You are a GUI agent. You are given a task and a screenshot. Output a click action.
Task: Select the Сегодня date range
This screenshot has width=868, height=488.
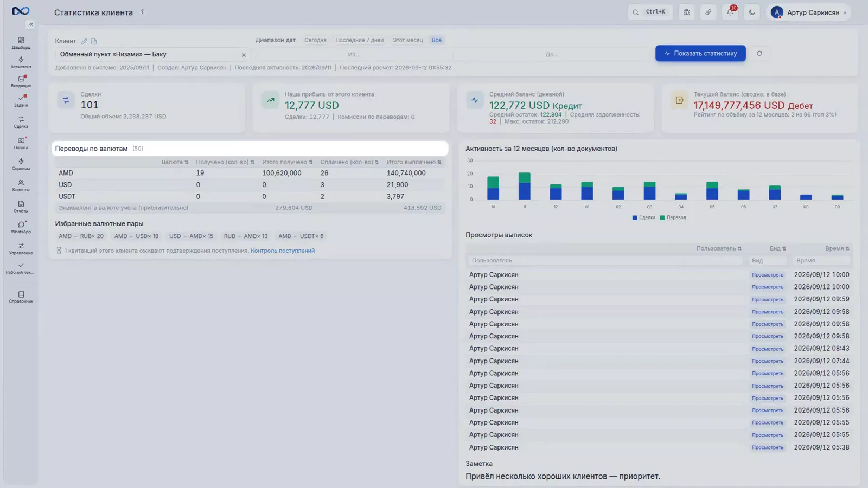click(315, 40)
